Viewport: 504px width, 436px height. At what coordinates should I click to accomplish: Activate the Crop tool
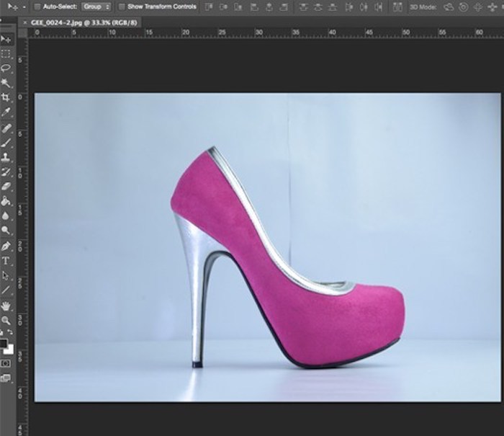click(x=6, y=98)
